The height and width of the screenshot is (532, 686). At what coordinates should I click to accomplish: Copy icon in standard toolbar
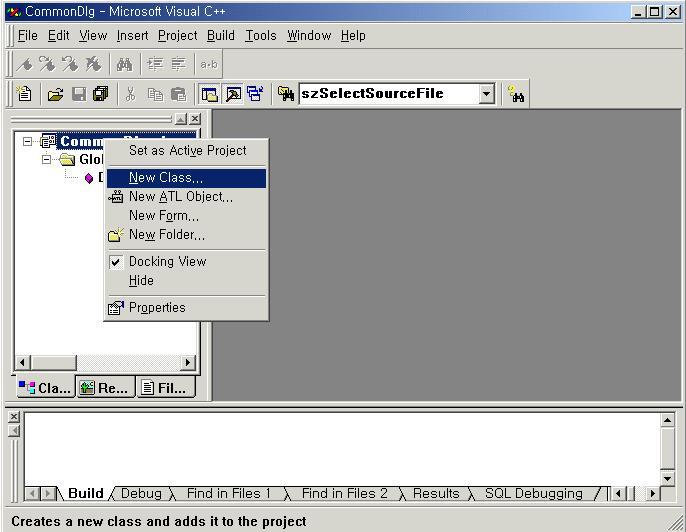coord(155,94)
